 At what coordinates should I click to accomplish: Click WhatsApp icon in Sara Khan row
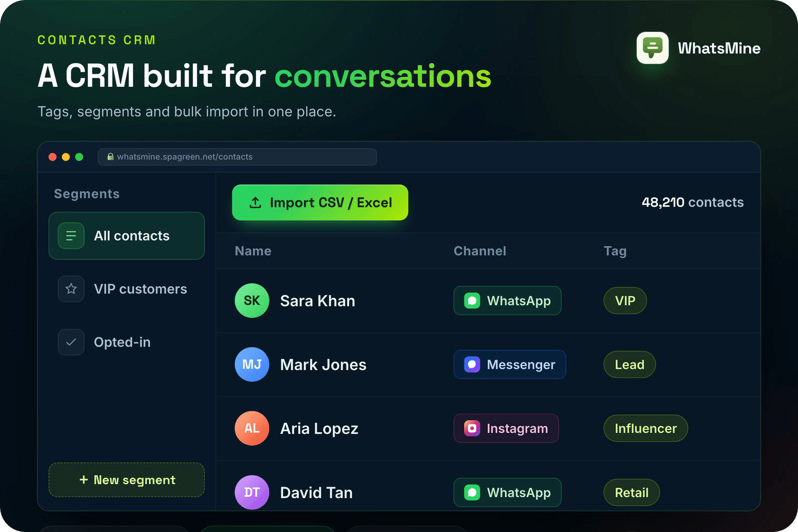(x=472, y=301)
